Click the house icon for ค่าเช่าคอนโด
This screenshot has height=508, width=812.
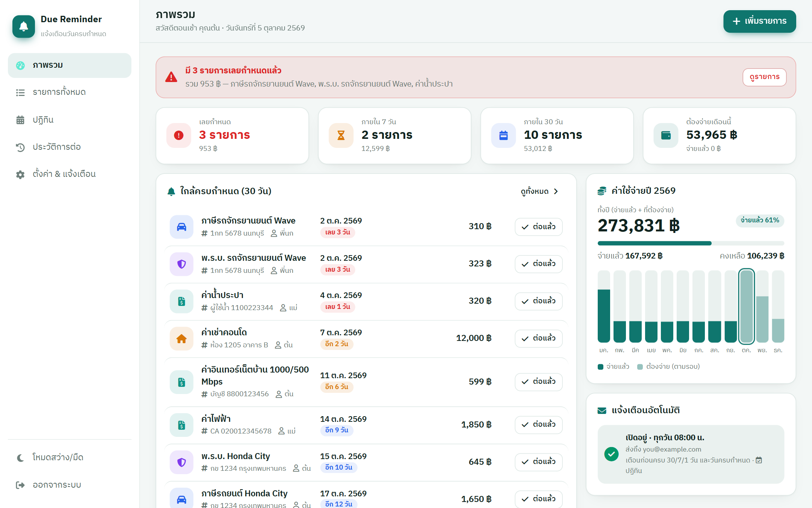[x=182, y=339]
